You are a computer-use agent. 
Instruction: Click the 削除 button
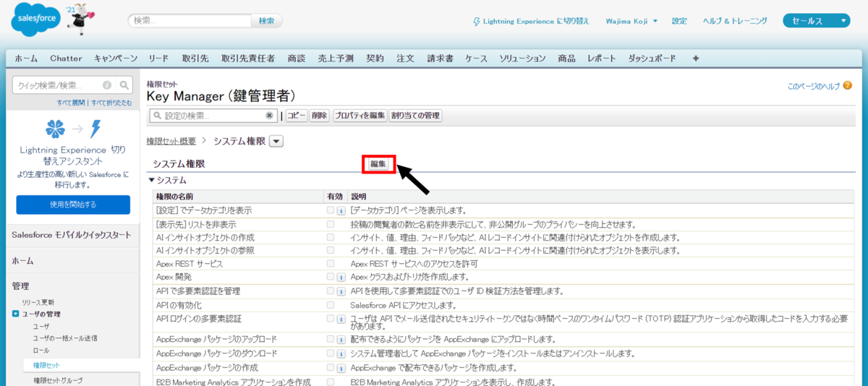(320, 115)
